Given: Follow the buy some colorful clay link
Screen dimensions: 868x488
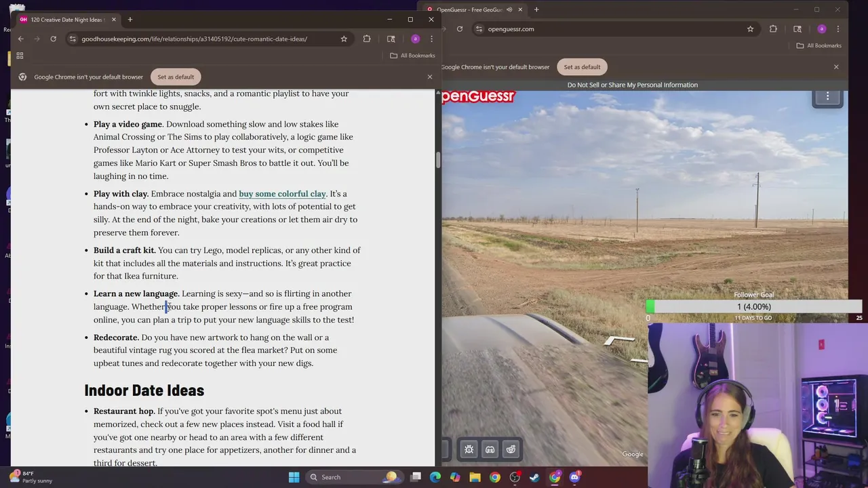Looking at the screenshot, I should [282, 194].
